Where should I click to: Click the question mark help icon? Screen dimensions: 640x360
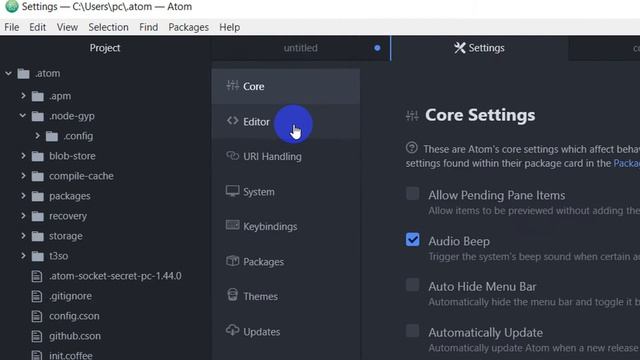coord(412,147)
